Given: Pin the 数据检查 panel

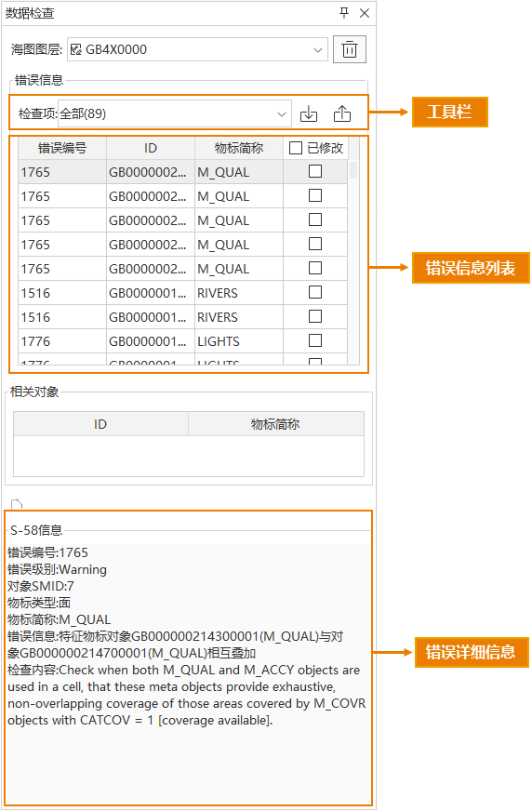Looking at the screenshot, I should click(344, 12).
